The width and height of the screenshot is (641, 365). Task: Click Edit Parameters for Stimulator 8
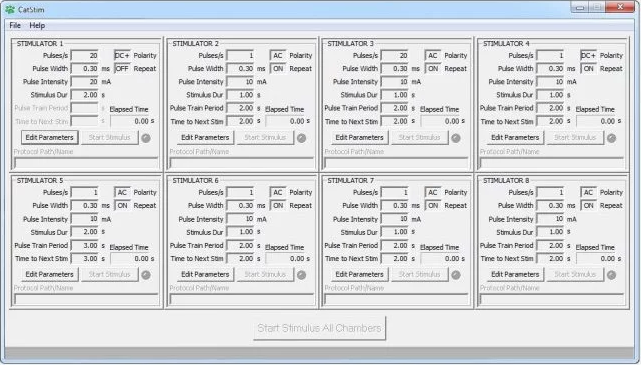point(515,274)
